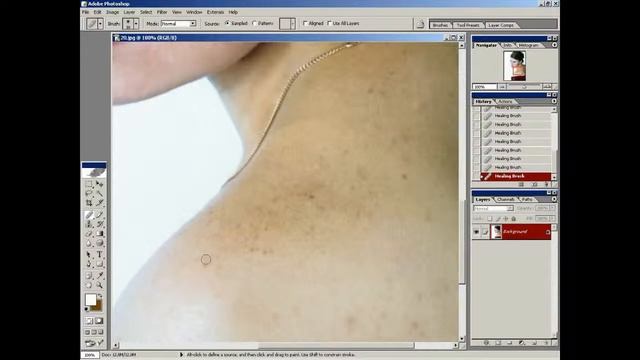
Task: Open Layers blending mode dropdown
Action: point(493,208)
